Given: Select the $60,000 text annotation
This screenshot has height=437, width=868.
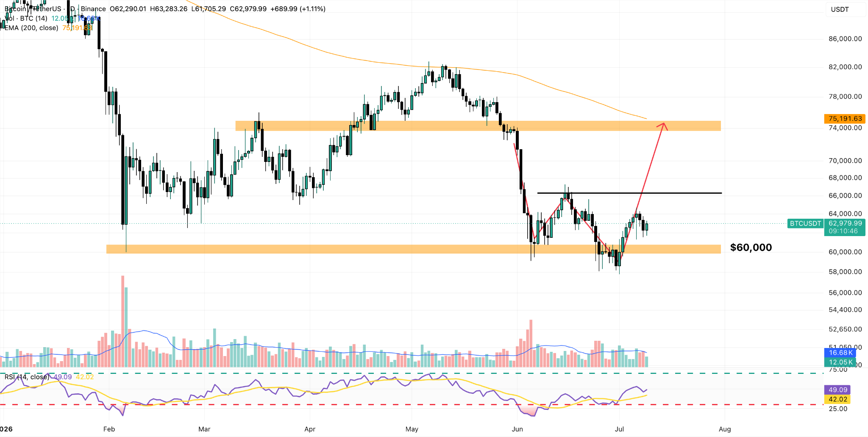Looking at the screenshot, I should [x=751, y=248].
